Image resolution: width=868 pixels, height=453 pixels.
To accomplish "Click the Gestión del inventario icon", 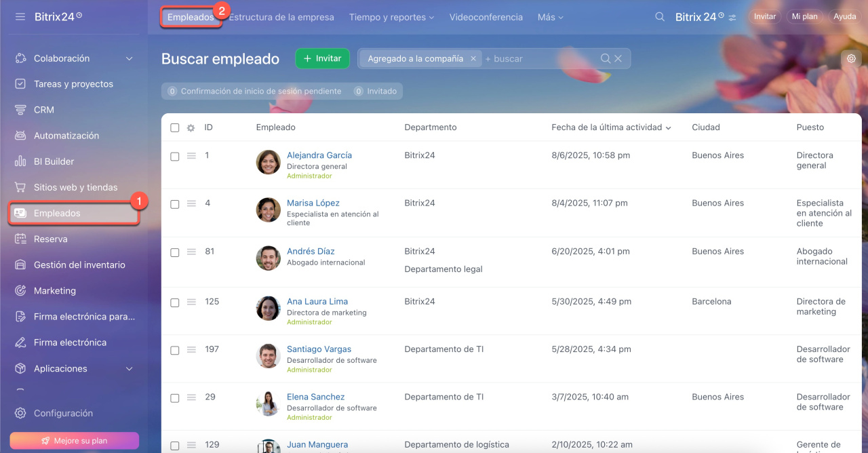I will click(20, 264).
